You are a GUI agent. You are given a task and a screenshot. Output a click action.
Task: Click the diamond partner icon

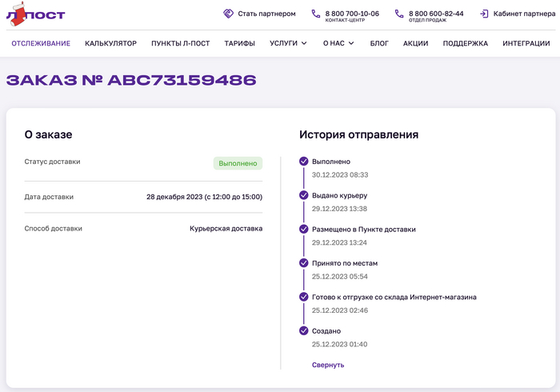228,14
